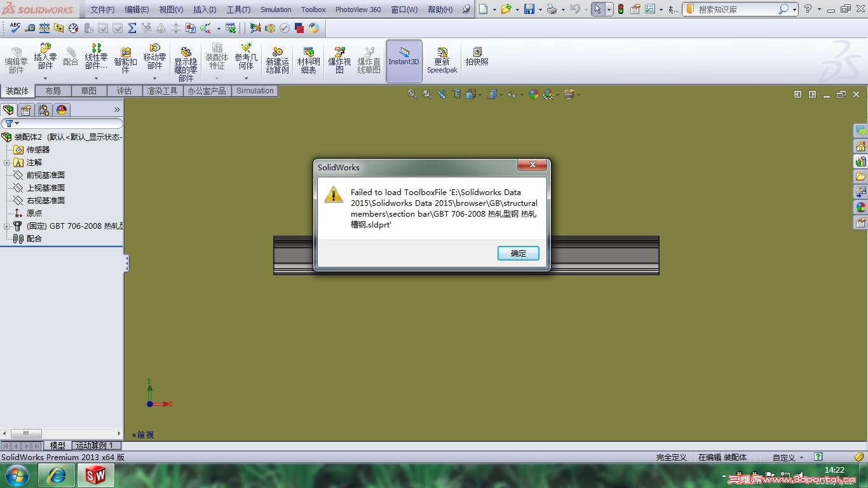Open the PropertyManager panel tab icon

pos(26,110)
